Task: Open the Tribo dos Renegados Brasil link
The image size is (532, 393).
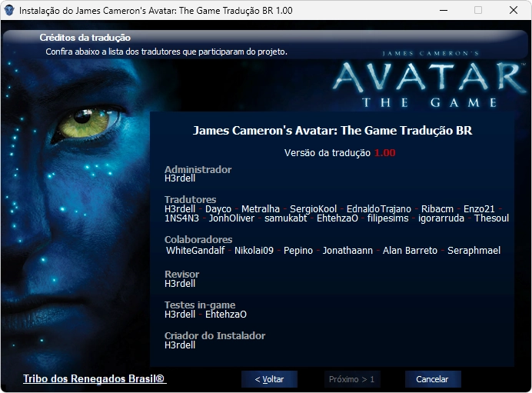Action: pyautogui.click(x=95, y=378)
